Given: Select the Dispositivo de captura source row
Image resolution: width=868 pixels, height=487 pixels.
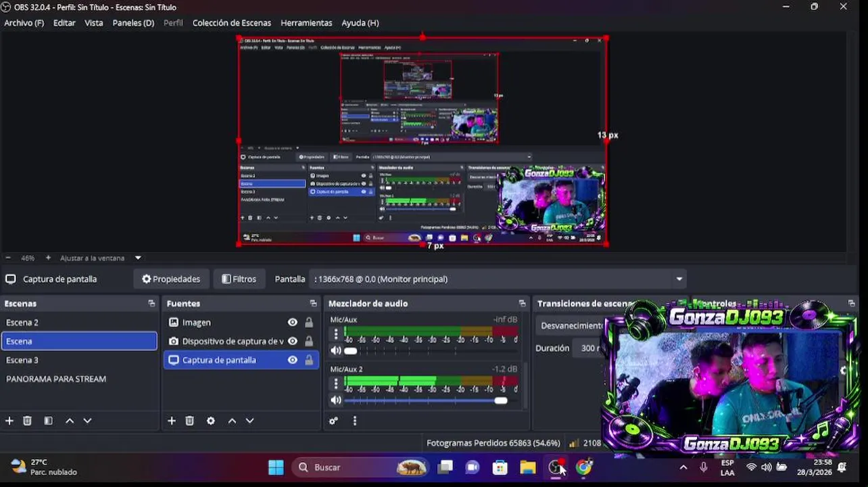Looking at the screenshot, I should pyautogui.click(x=241, y=342).
